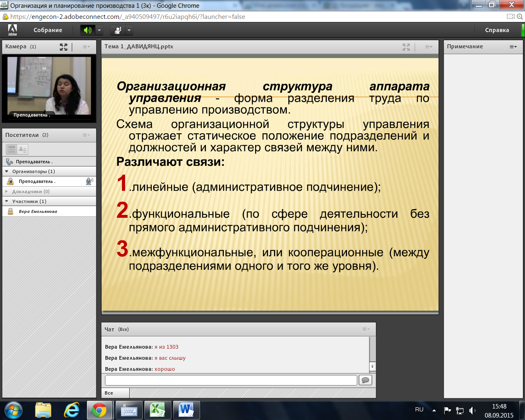Toggle the speaker audio button

pos(87,30)
